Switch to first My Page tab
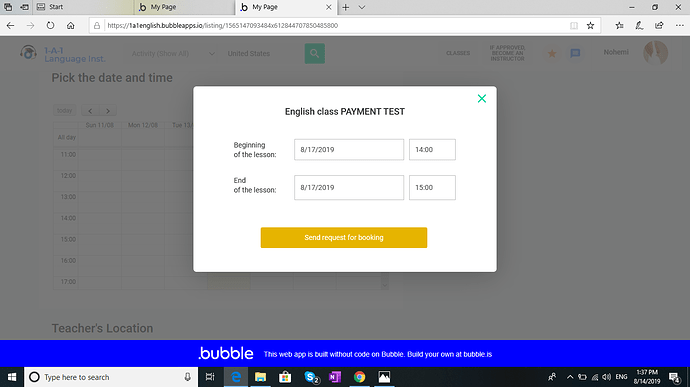 [x=184, y=7]
